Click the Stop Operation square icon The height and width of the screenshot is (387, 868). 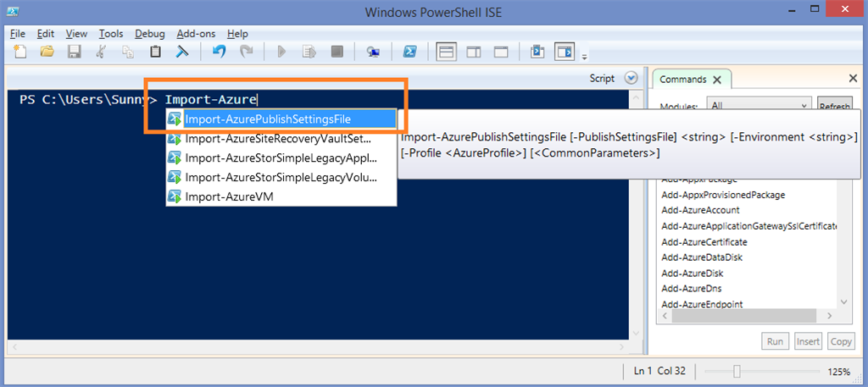(337, 52)
